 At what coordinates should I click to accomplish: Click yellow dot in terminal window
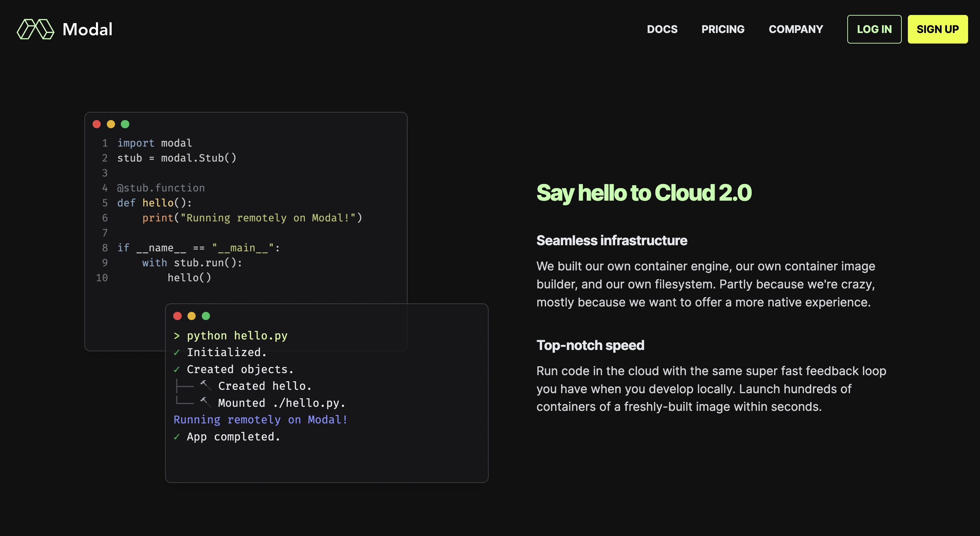tap(191, 316)
